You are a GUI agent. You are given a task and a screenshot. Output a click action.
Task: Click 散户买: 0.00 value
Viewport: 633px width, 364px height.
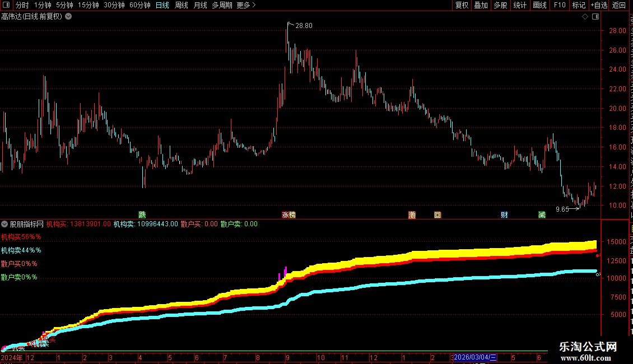199,224
